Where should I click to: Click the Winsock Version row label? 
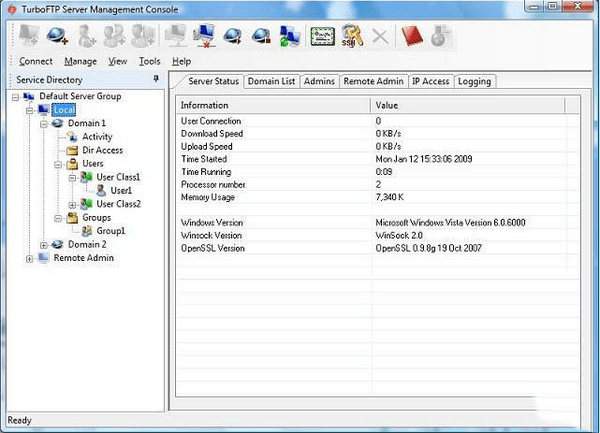coord(211,236)
